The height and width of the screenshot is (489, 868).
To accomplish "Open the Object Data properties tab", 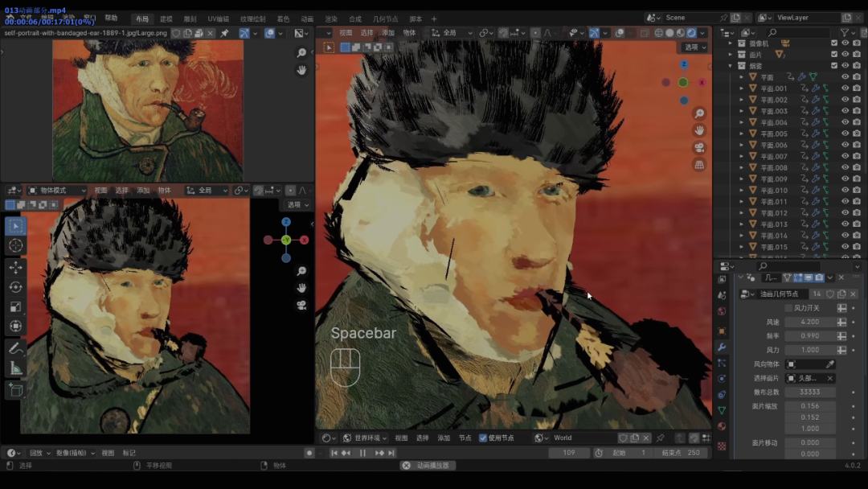I will [x=722, y=410].
